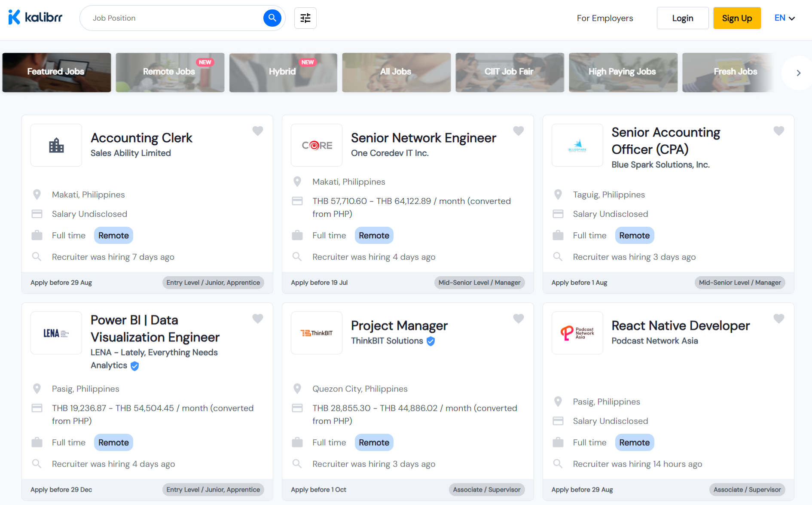Open the For Employers link

coord(605,18)
